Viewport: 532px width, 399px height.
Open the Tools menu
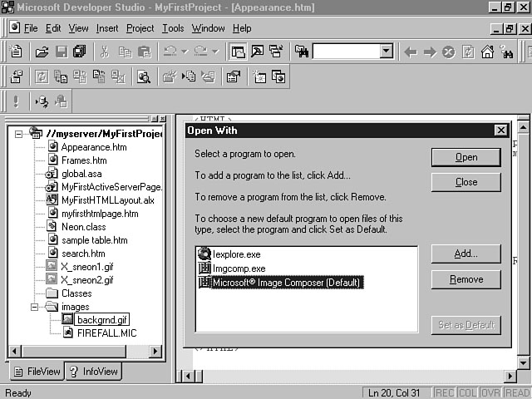point(173,28)
